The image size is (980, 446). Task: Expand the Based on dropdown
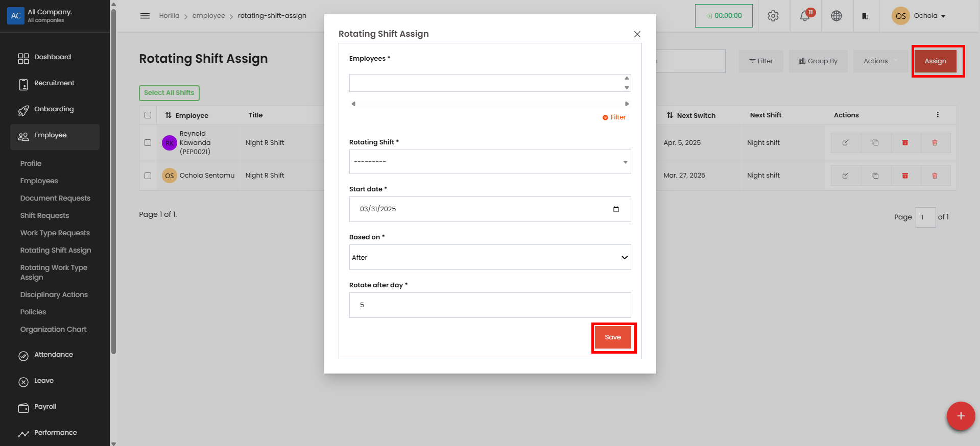(489, 257)
